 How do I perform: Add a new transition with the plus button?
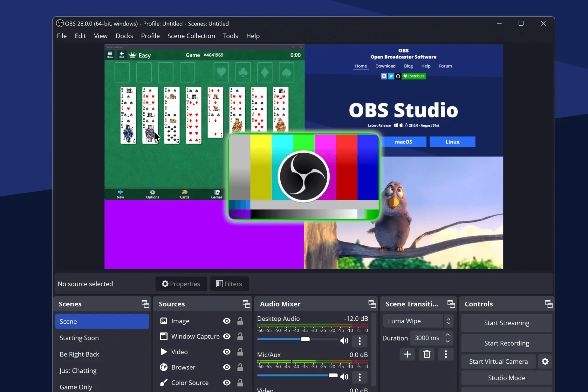407,354
